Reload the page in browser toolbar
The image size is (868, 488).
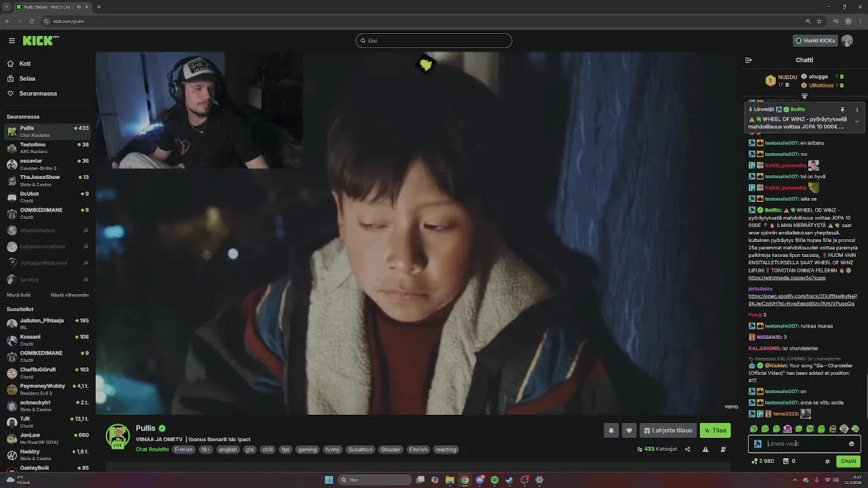(31, 21)
